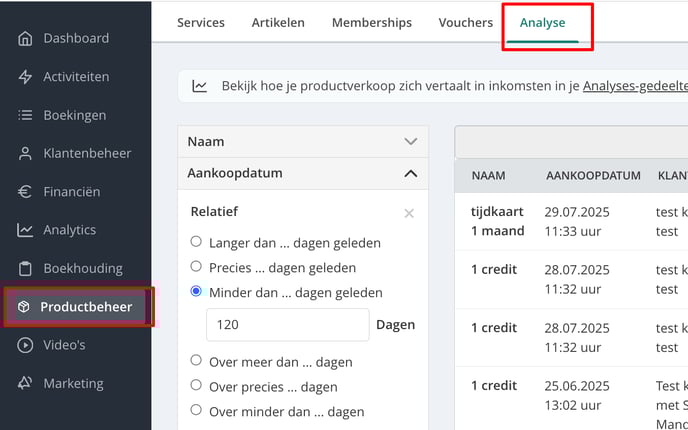Click the days input field showing 120
Screen dimensions: 688x430
click(x=288, y=325)
